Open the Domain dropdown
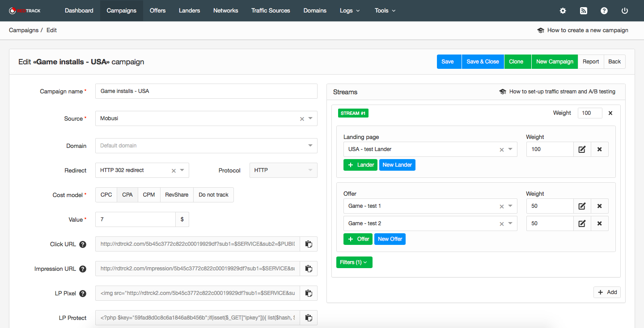Image resolution: width=644 pixels, height=328 pixels. click(x=206, y=146)
